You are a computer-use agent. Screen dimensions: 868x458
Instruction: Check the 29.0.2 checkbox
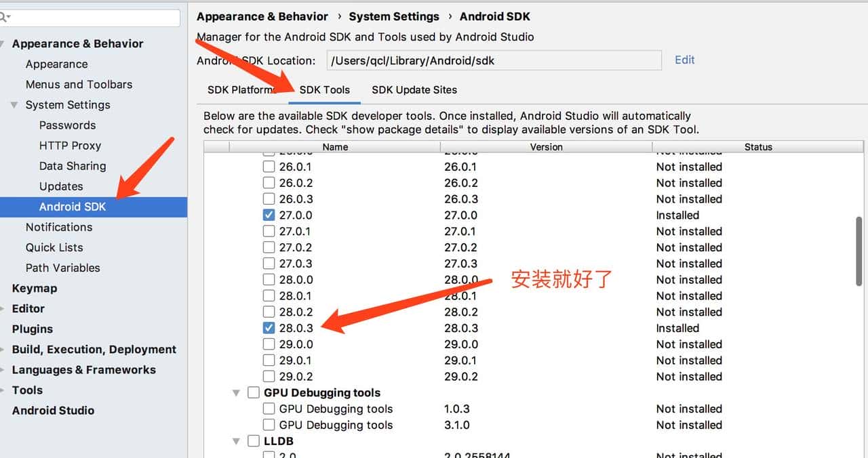[x=269, y=377]
